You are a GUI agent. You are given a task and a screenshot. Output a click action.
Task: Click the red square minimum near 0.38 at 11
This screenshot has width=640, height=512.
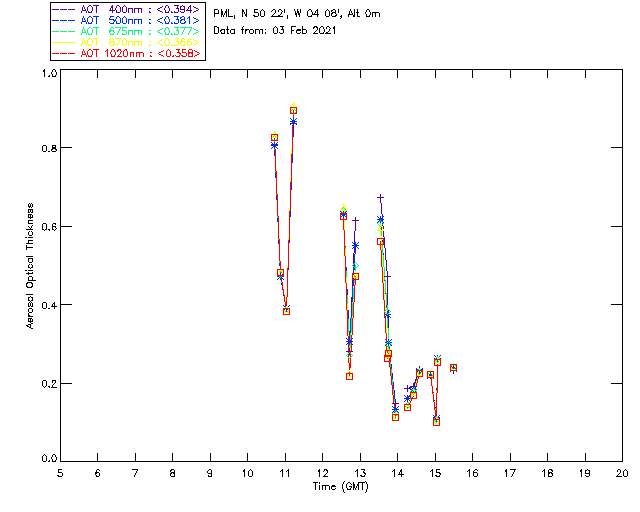click(287, 311)
